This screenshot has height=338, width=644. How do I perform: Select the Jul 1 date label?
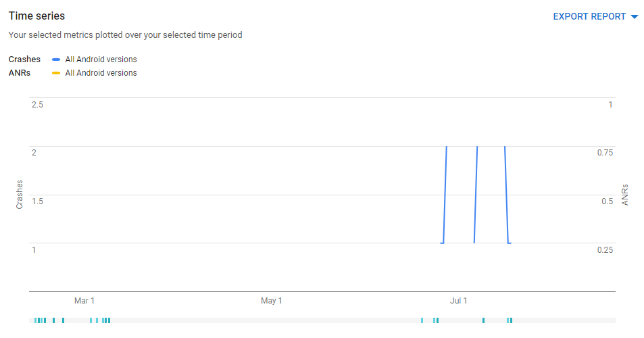pos(458,301)
